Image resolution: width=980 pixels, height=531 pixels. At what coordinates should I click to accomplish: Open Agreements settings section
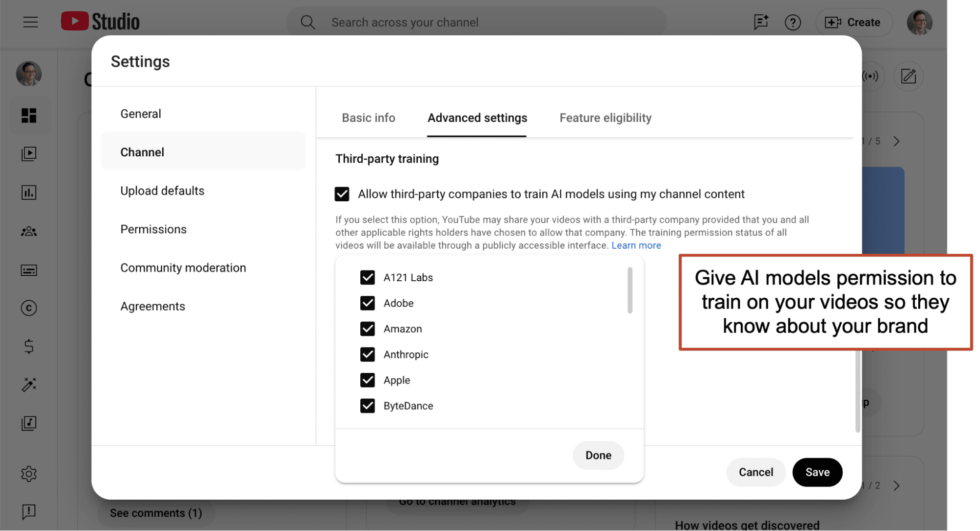[x=203, y=306]
